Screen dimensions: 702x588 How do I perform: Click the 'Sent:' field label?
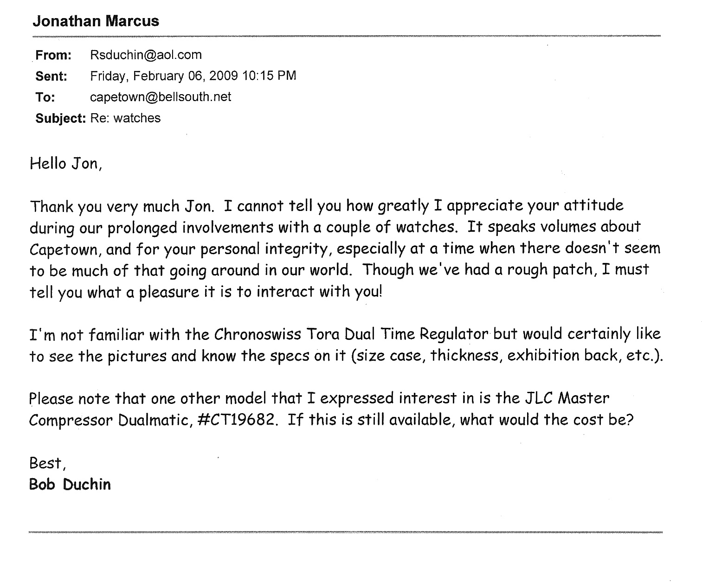coord(52,76)
